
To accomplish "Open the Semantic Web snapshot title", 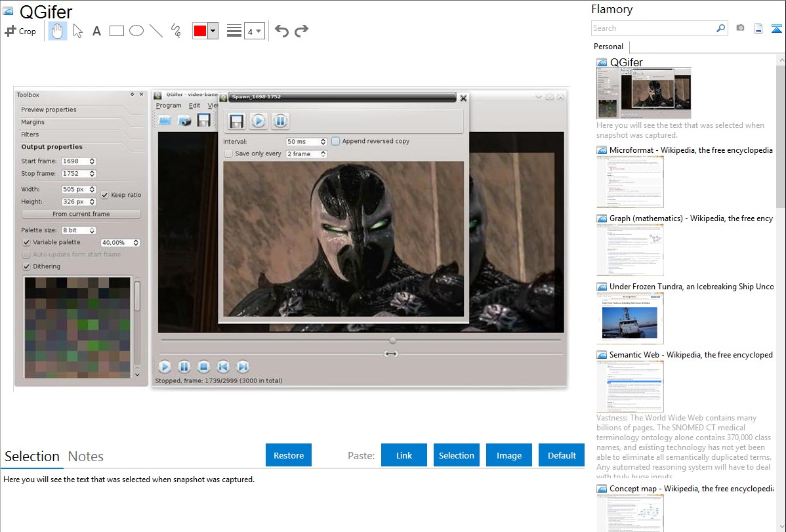I will pyautogui.click(x=691, y=354).
